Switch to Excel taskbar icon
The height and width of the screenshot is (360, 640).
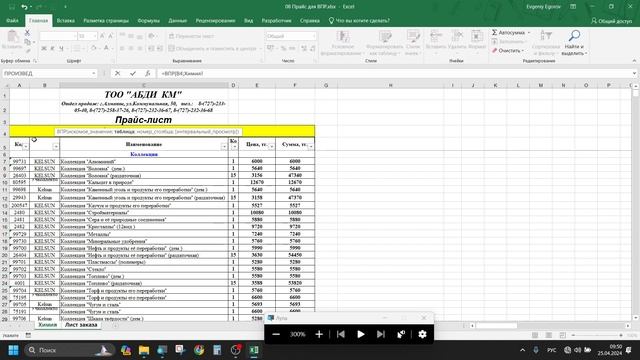(x=254, y=350)
